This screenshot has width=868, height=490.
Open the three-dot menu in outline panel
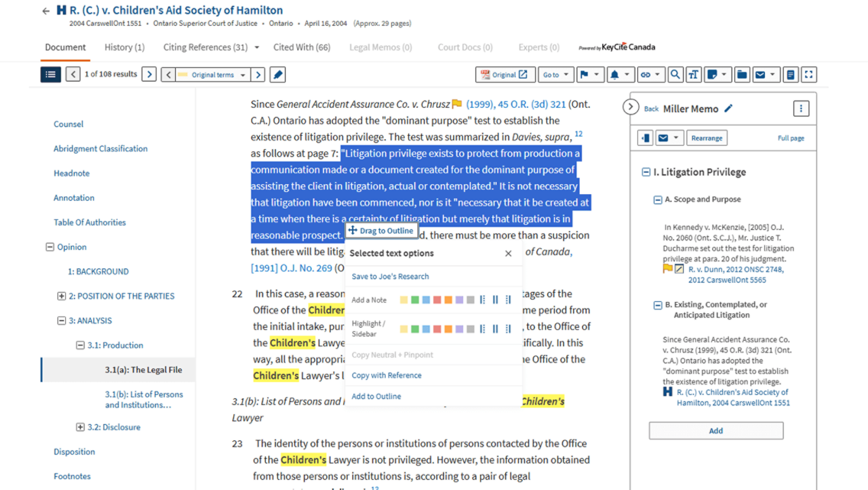(x=800, y=109)
